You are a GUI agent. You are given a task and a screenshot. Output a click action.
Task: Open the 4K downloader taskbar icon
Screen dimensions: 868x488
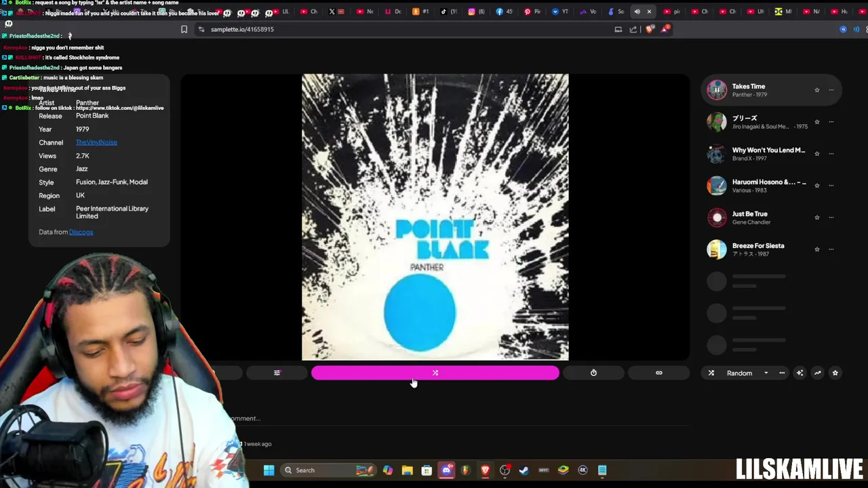[583, 470]
